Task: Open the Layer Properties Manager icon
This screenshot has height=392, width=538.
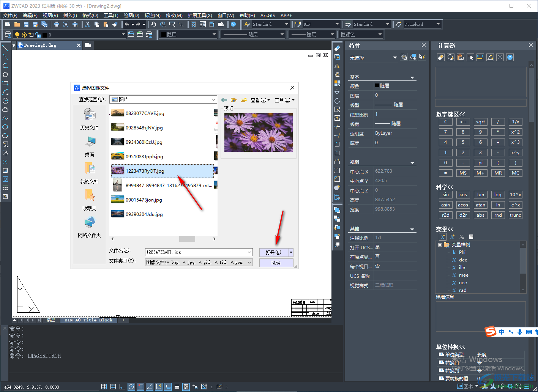Action: click(x=8, y=35)
